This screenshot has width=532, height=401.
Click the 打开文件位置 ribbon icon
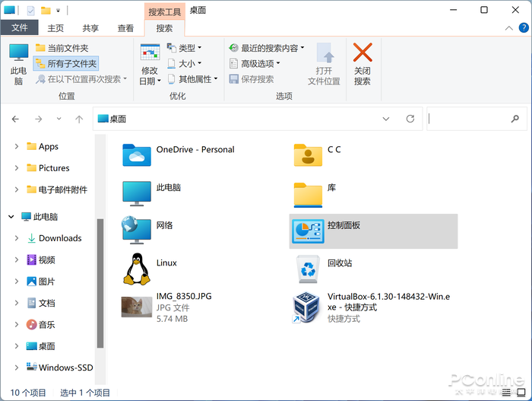point(324,64)
